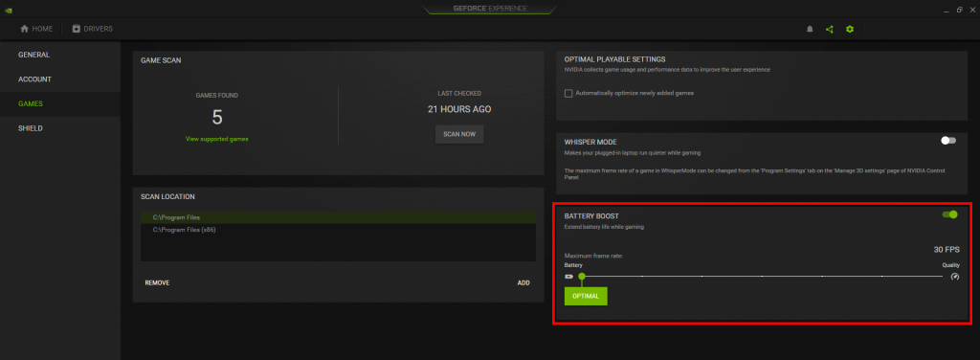Open the DRIVERS tab
This screenshot has width=980, height=360.
click(93, 29)
